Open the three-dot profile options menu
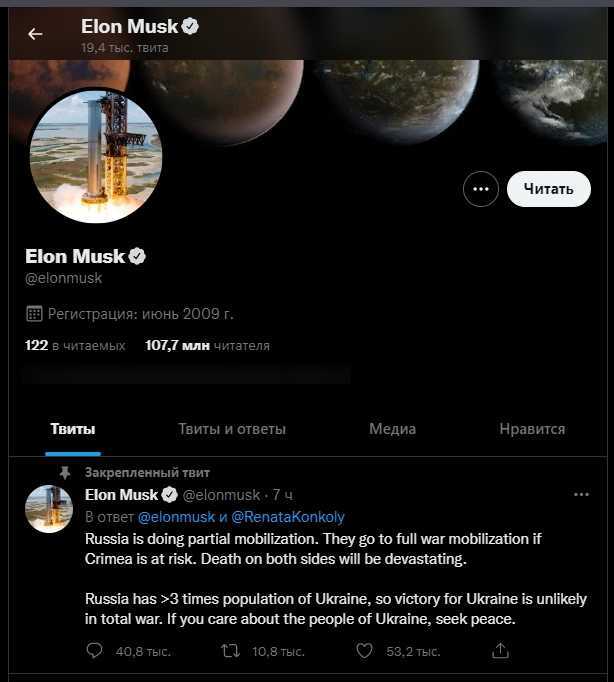The image size is (614, 682). (x=481, y=189)
